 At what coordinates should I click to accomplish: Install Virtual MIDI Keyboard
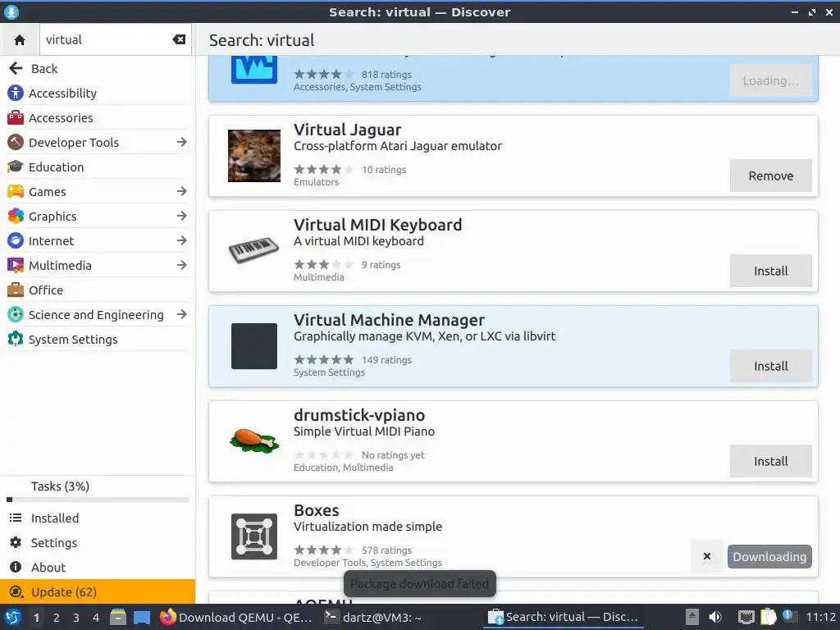click(x=770, y=271)
